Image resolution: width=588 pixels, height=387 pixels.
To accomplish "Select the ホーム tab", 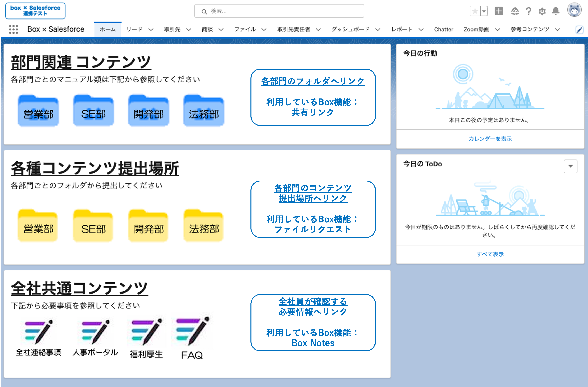I will [x=107, y=29].
